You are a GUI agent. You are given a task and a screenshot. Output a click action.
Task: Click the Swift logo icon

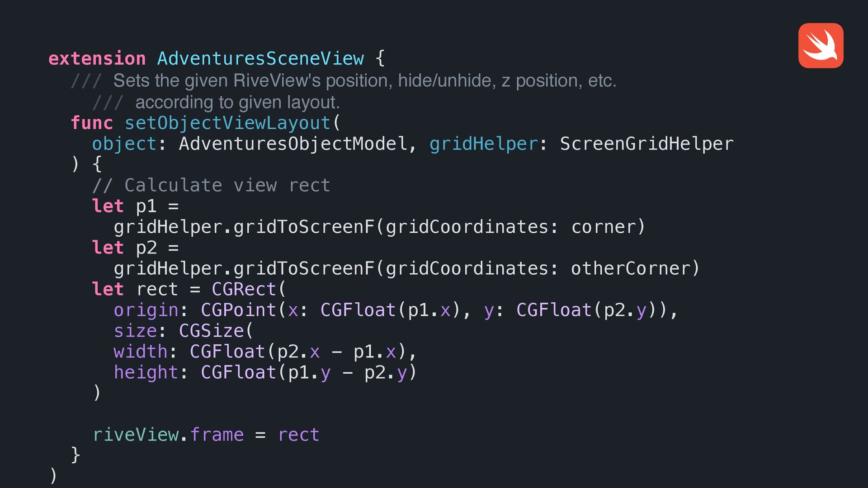pyautogui.click(x=821, y=46)
